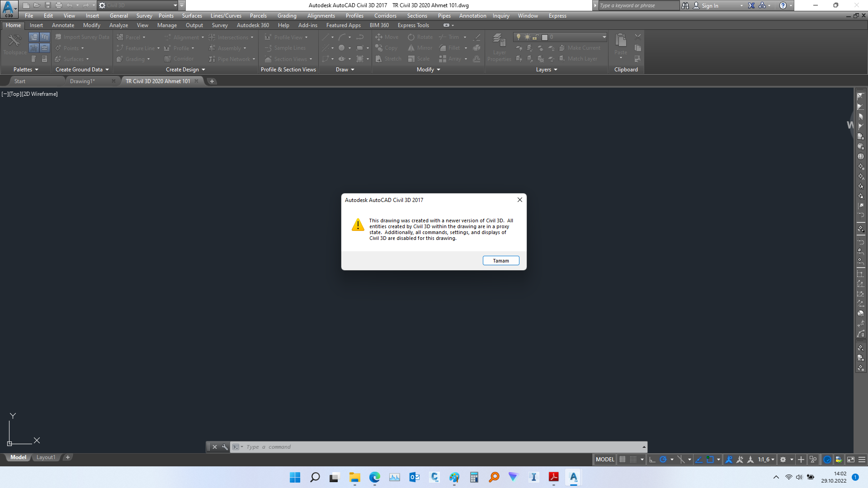Select the Rotate tool

point(420,37)
